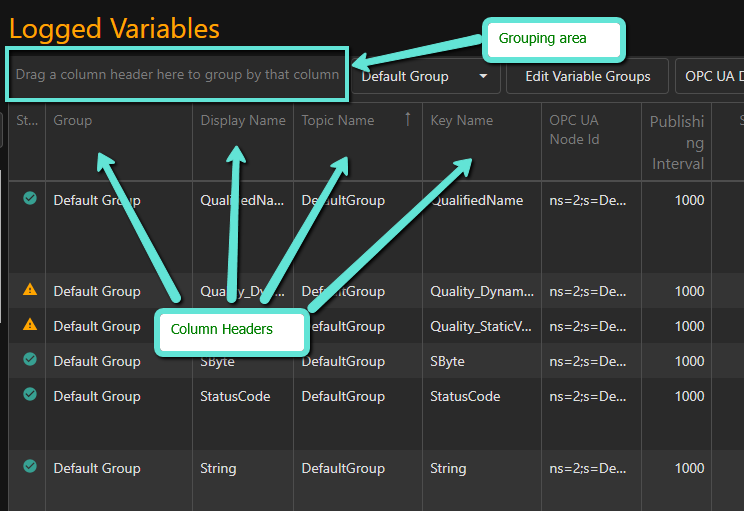Click green check status icon for QualifiedName row

[x=30, y=199]
